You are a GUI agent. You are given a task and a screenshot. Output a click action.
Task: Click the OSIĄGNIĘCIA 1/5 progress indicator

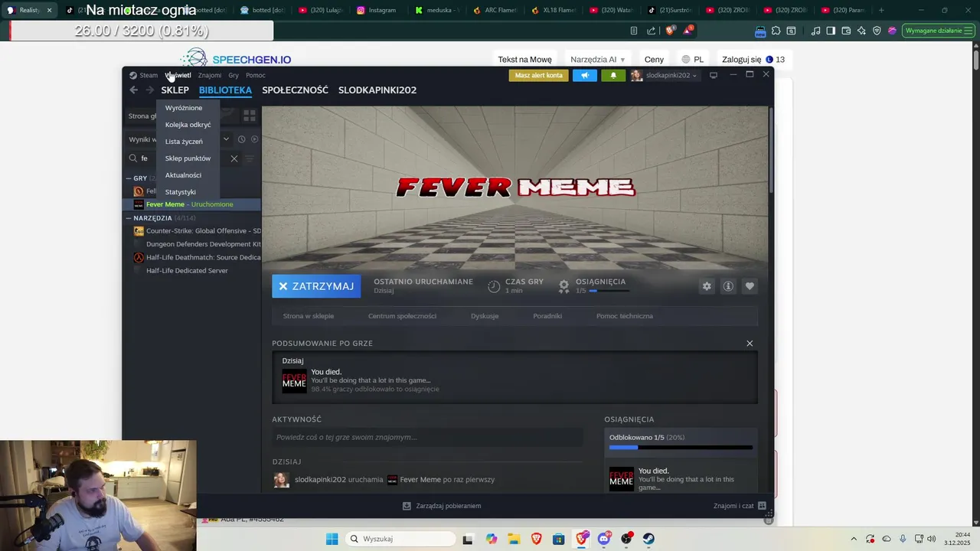pos(601,285)
